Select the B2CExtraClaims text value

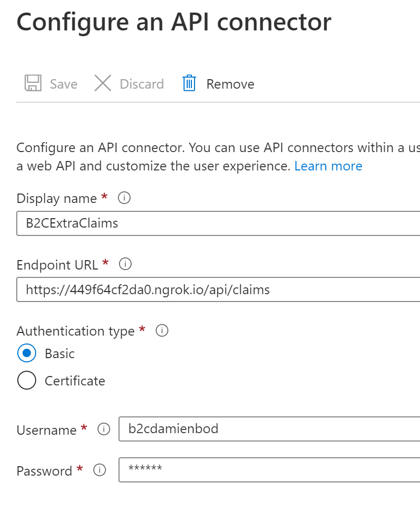(x=71, y=223)
